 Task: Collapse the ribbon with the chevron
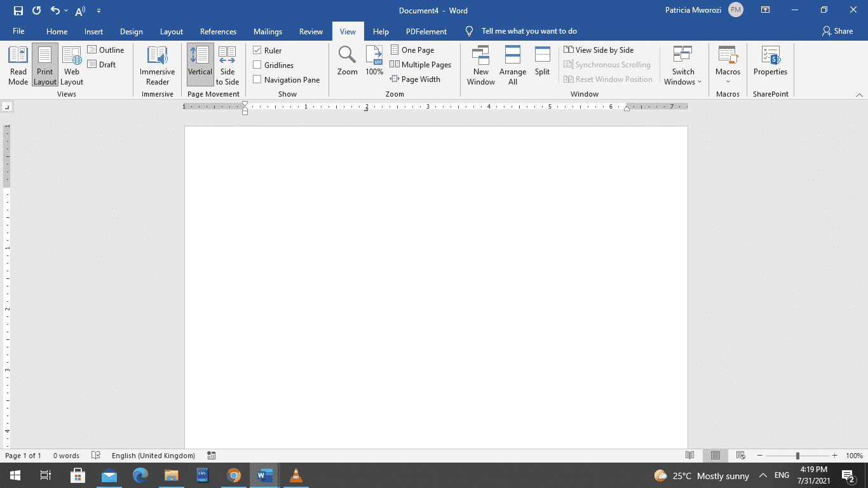pyautogui.click(x=860, y=93)
